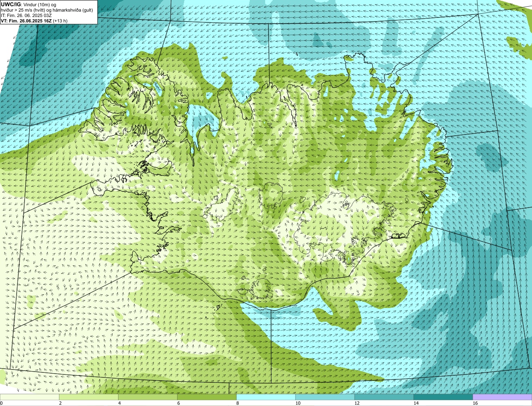This screenshot has height=406, width=532.
Task: Click the legend scale label "4"
Action: pos(119,403)
